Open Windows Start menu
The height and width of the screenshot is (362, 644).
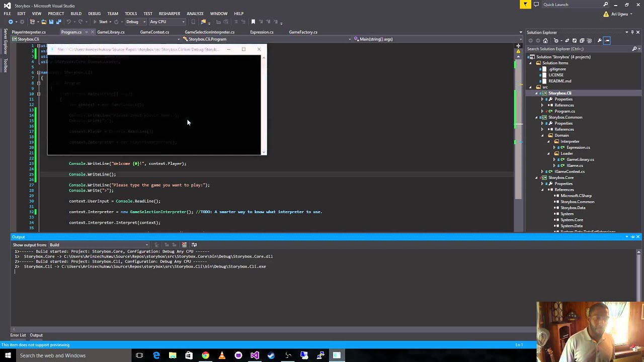click(8, 355)
